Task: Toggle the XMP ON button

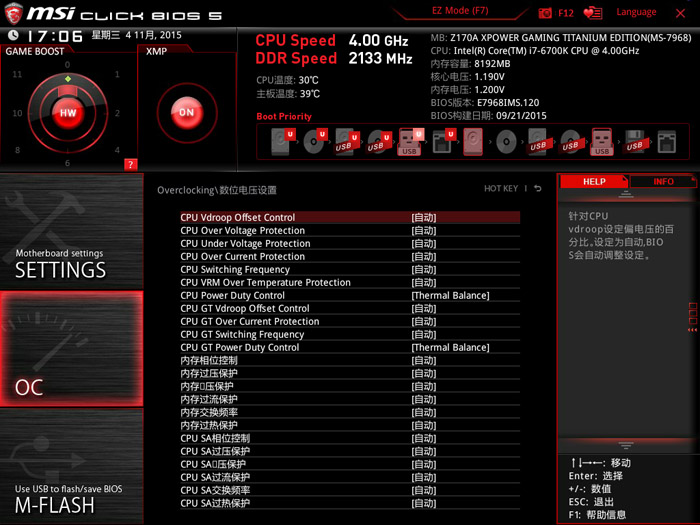Action: click(x=185, y=113)
